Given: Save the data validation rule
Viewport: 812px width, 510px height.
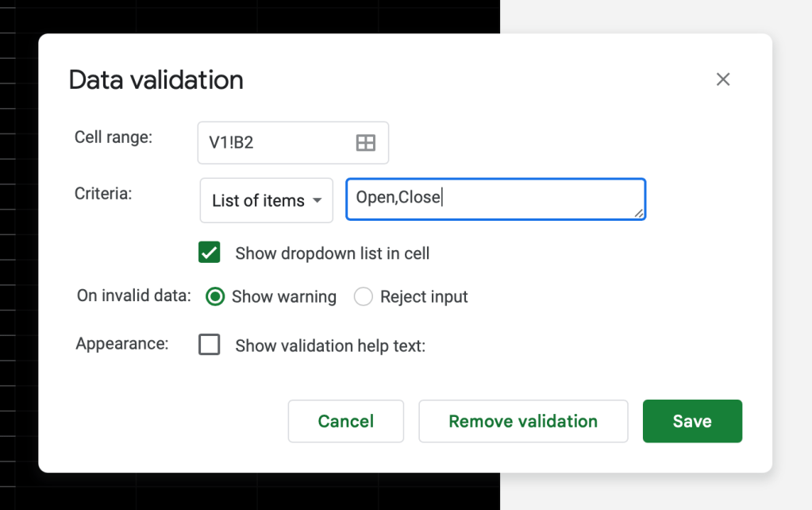Looking at the screenshot, I should point(692,421).
